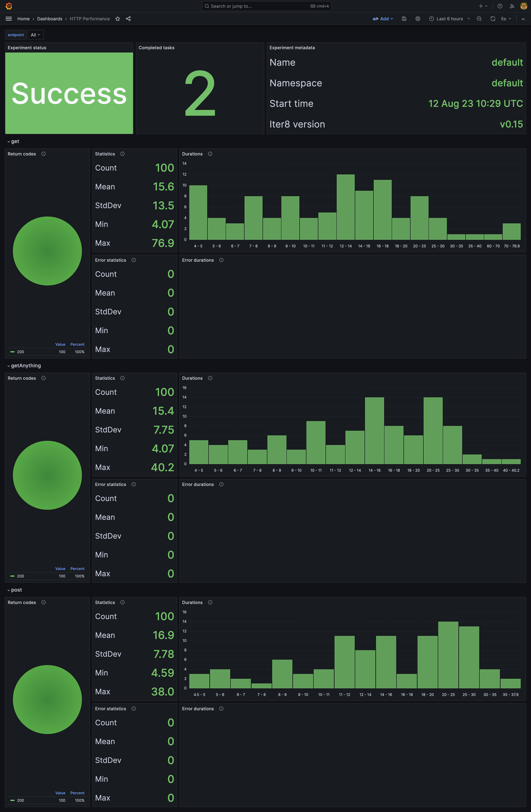Show info for getAnything Durations panel
The height and width of the screenshot is (812, 531).
click(210, 378)
